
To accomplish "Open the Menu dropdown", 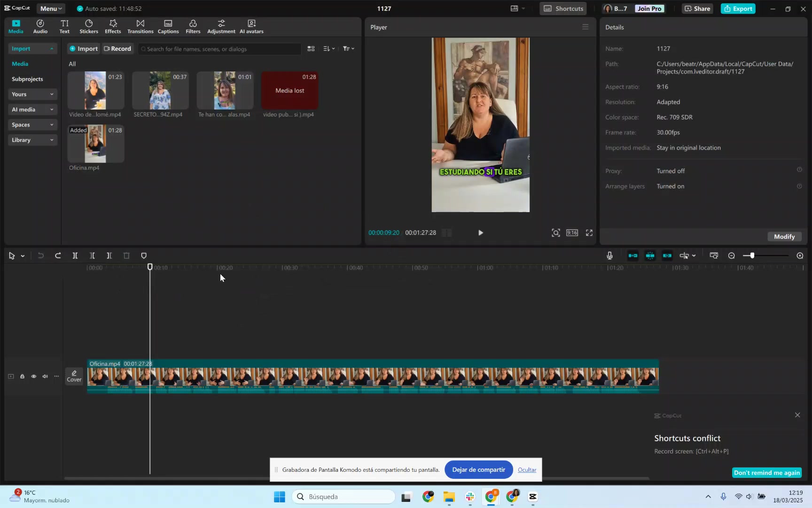I will [51, 8].
